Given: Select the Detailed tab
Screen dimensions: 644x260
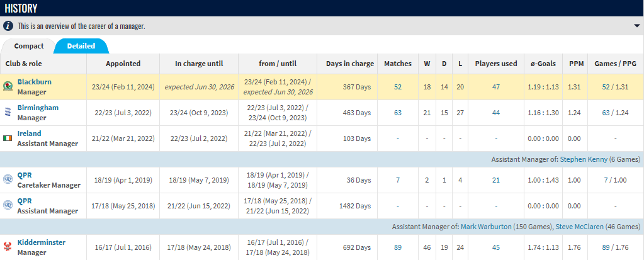Looking at the screenshot, I should coord(81,46).
